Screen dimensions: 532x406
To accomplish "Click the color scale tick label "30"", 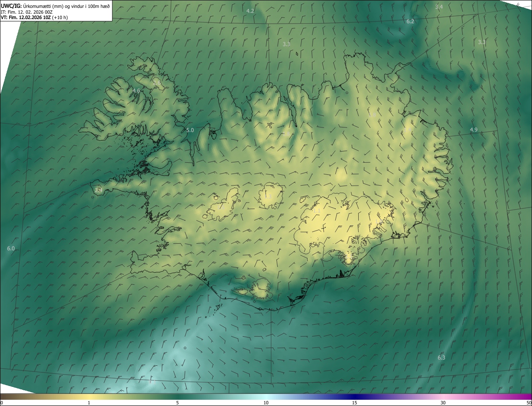I will [443, 403].
